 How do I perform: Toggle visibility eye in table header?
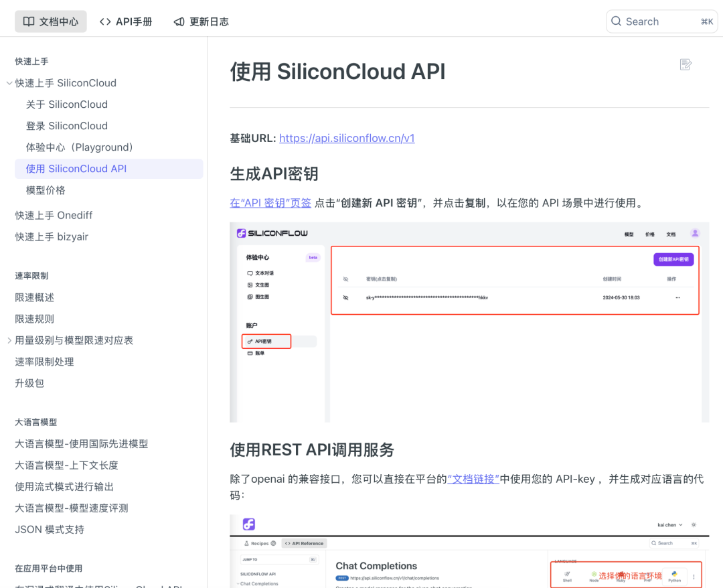pyautogui.click(x=346, y=279)
